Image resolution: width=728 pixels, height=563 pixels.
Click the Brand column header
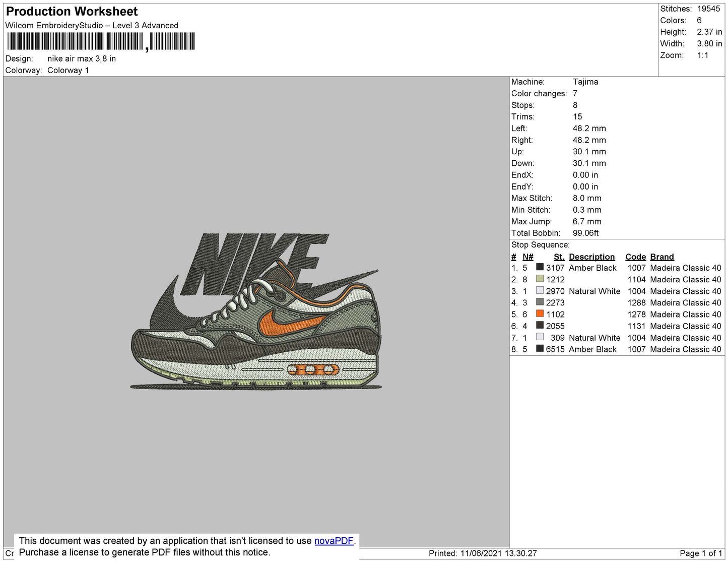pos(662,257)
